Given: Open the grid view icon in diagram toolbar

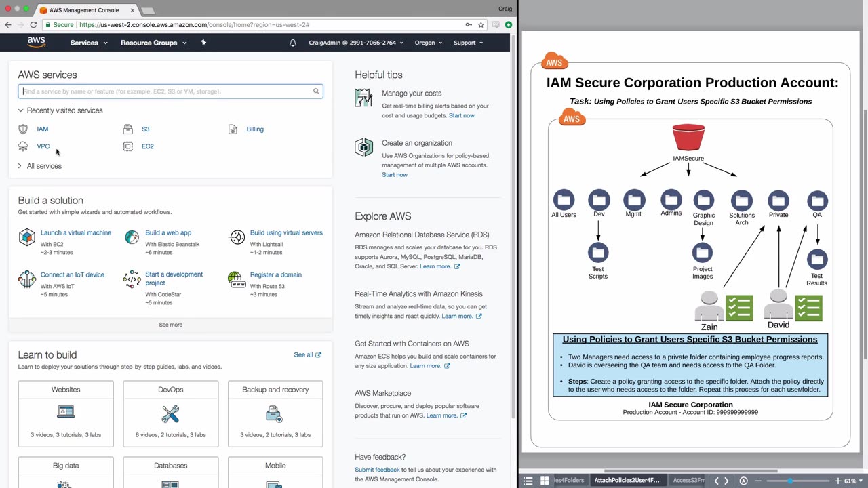Looking at the screenshot, I should [544, 481].
